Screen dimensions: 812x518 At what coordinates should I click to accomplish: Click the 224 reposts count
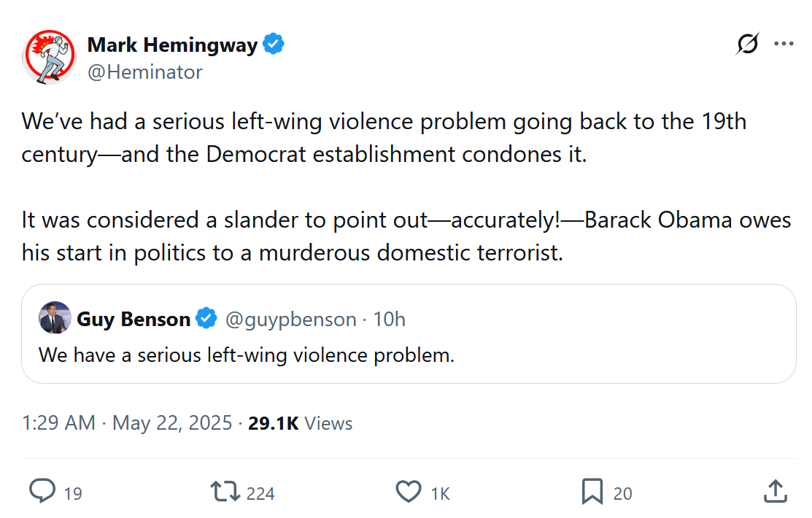(260, 494)
